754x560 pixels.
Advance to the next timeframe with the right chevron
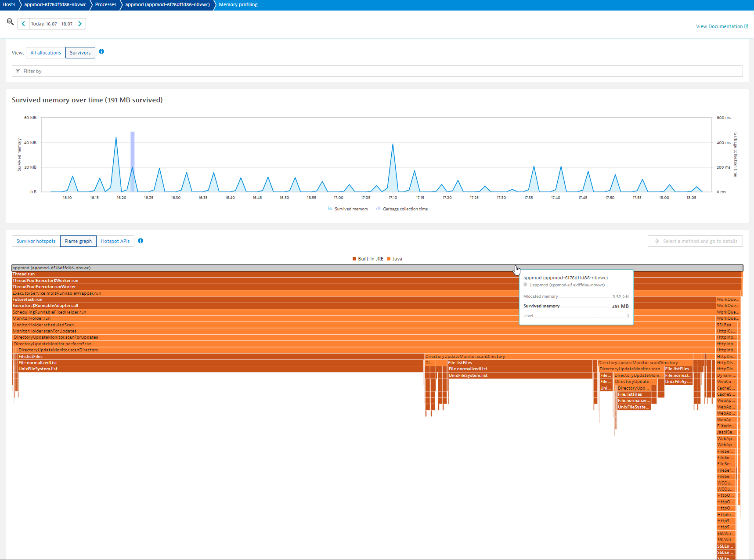80,24
